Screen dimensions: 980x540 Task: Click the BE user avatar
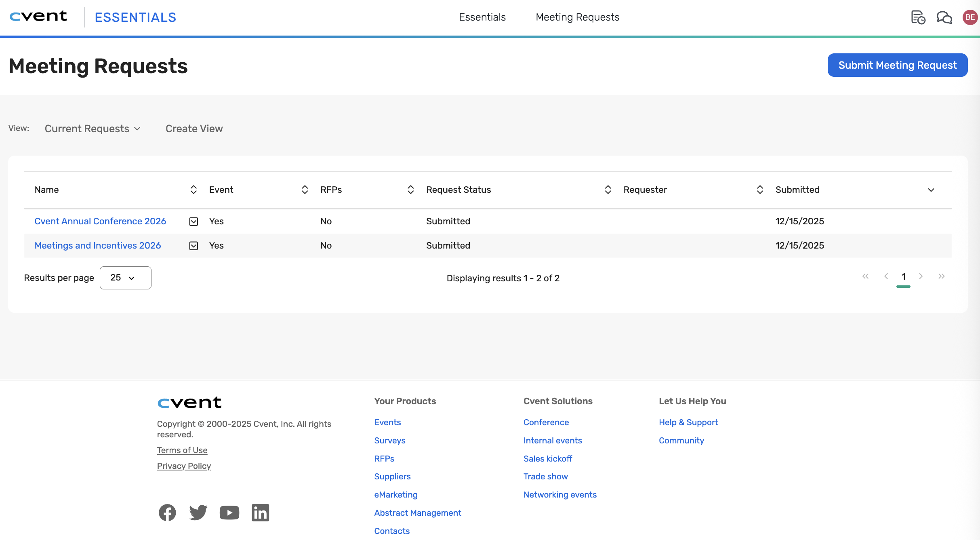pos(970,17)
